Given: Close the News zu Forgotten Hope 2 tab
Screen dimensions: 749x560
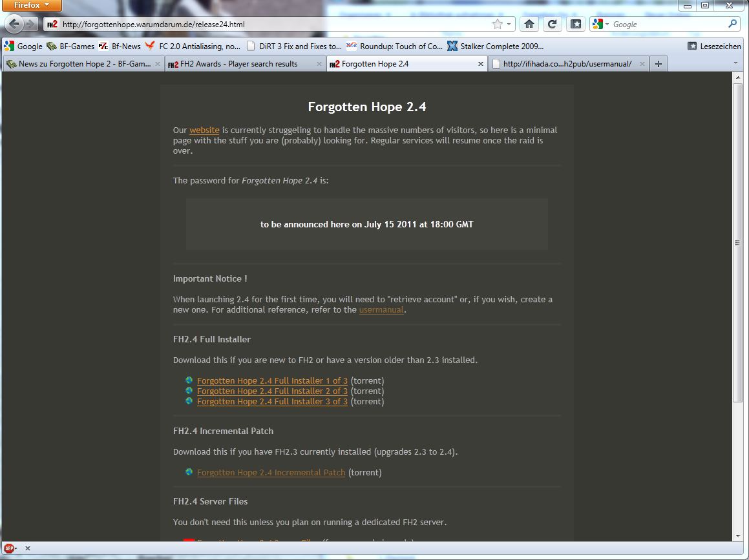Looking at the screenshot, I should pos(158,64).
